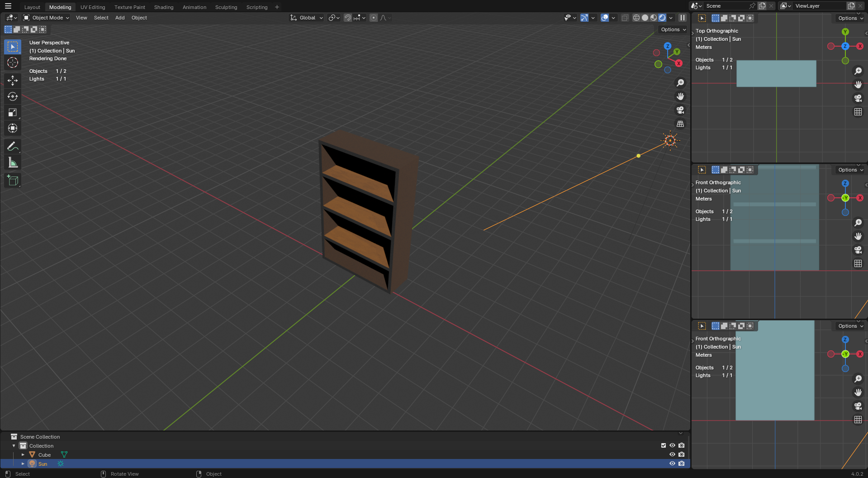868x478 pixels.
Task: Click the add view layer icon
Action: tap(851, 6)
